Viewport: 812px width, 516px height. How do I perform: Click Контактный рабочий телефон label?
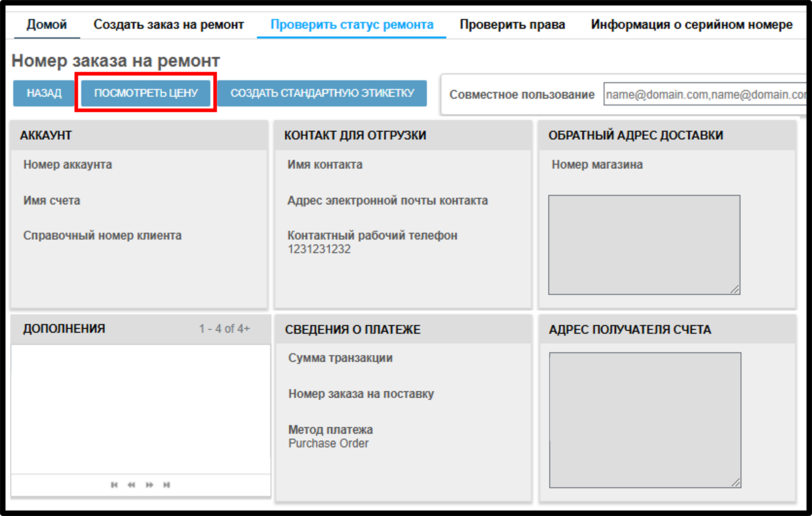372,235
